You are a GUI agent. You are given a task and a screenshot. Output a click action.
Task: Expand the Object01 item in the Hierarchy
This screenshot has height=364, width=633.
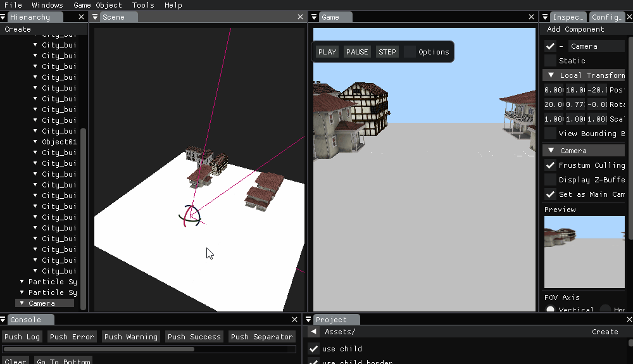click(35, 142)
